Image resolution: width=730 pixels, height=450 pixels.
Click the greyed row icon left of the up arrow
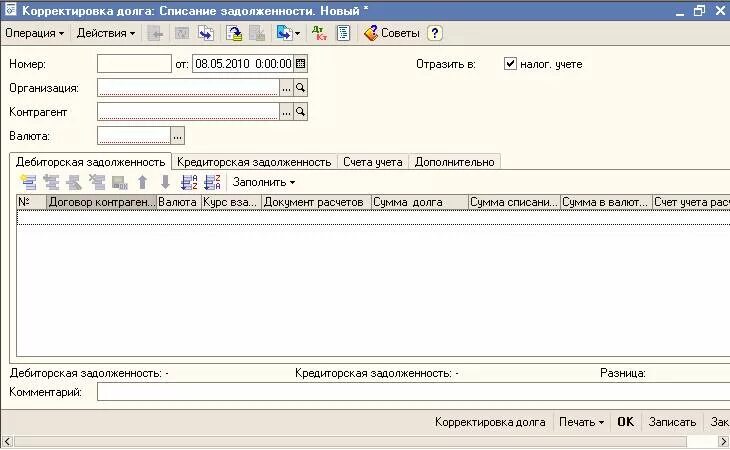[x=120, y=182]
